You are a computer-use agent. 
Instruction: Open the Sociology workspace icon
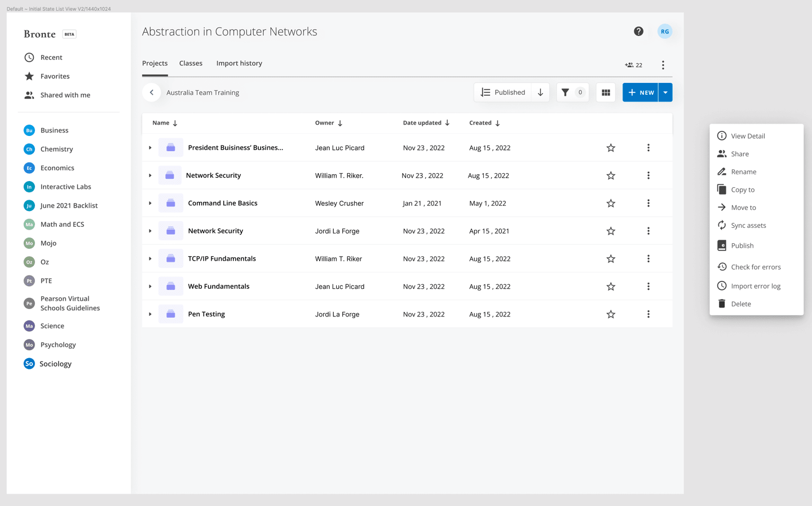pos(29,364)
